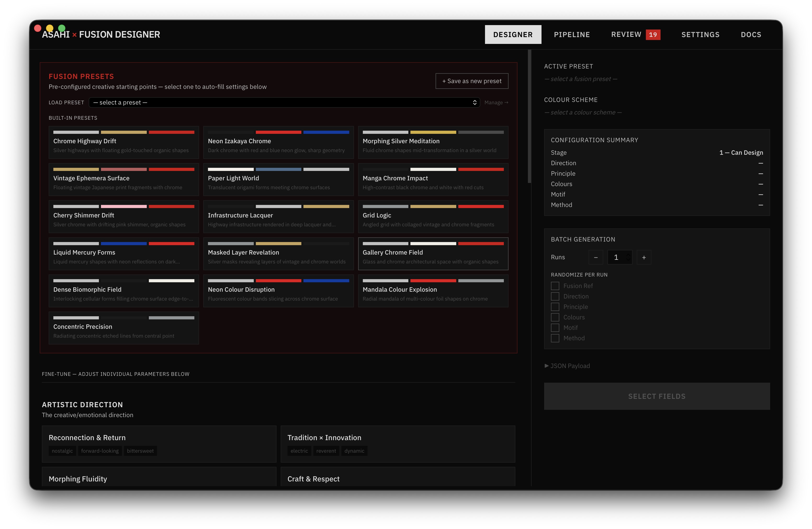Open the Load Preset dropdown
812x529 pixels.
(x=284, y=102)
